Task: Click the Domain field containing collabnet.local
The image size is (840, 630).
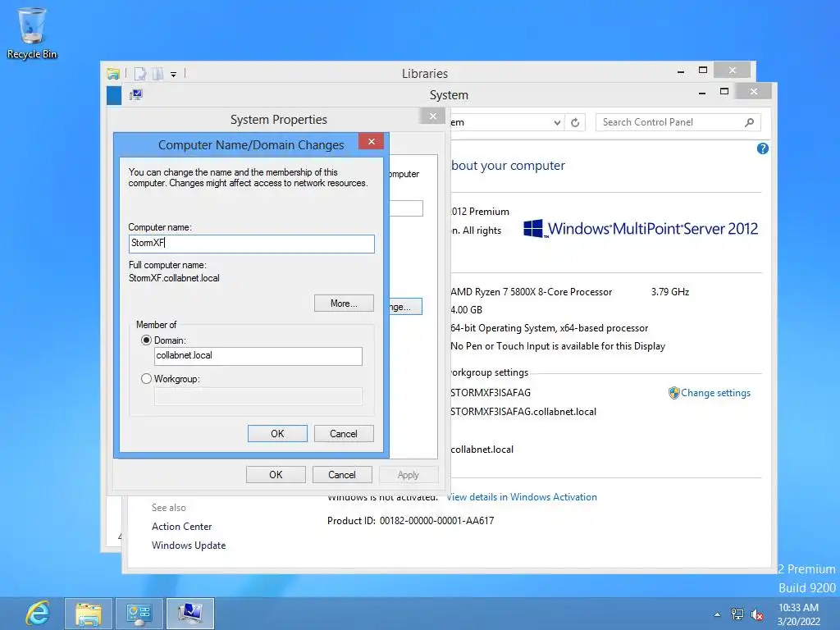Action: point(258,356)
